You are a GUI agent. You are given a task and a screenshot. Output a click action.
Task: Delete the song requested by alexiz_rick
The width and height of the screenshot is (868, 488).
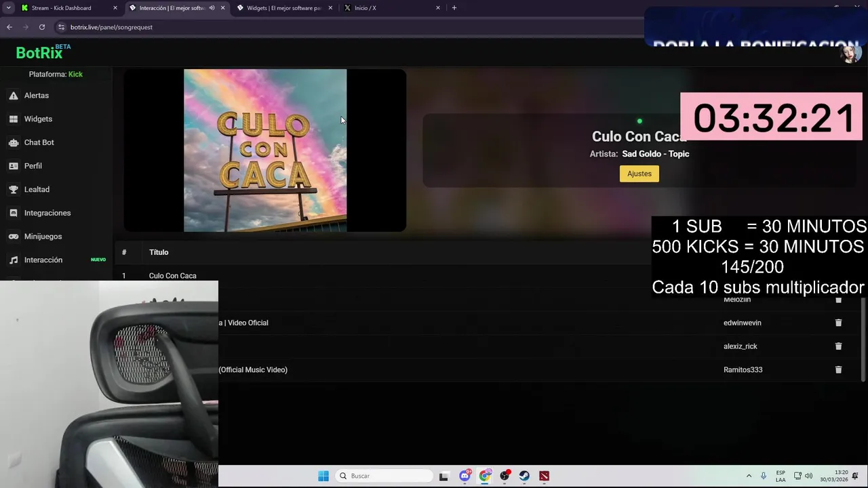pyautogui.click(x=838, y=346)
